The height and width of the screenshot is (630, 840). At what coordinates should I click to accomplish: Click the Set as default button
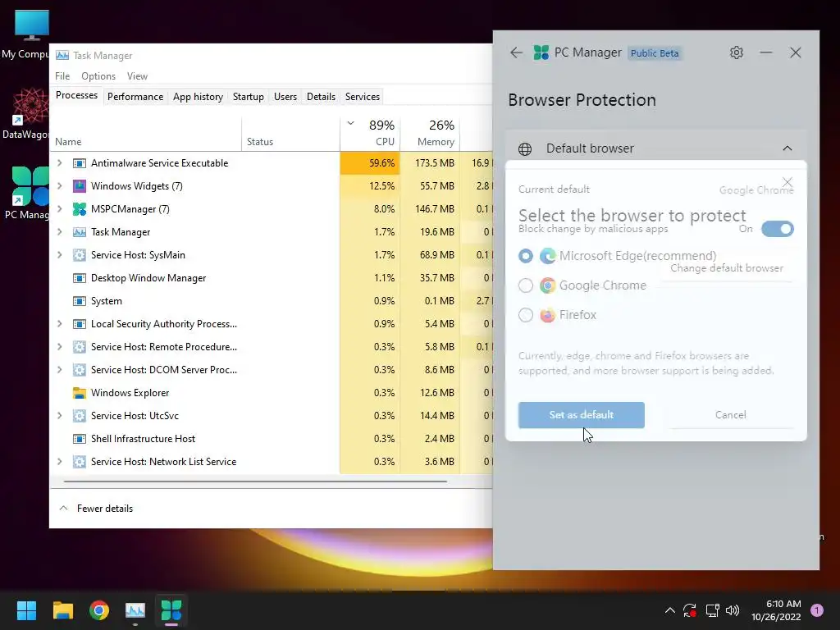click(x=582, y=415)
